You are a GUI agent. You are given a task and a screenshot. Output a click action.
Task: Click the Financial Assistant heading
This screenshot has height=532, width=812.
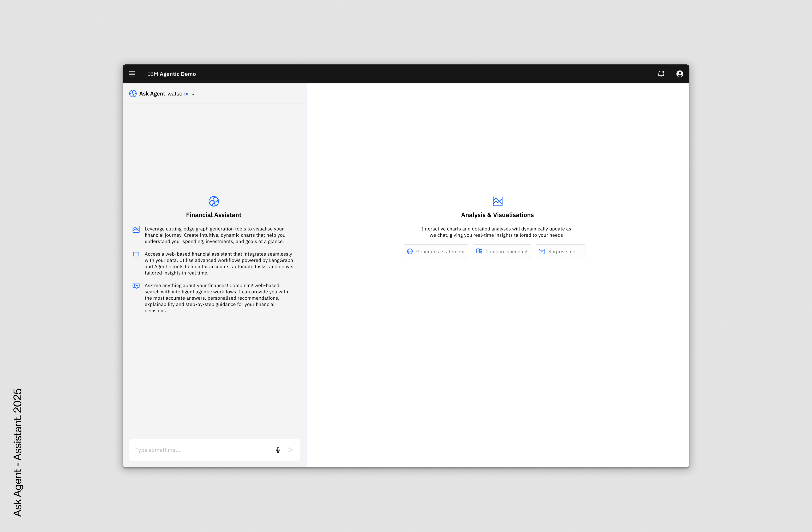pos(214,215)
